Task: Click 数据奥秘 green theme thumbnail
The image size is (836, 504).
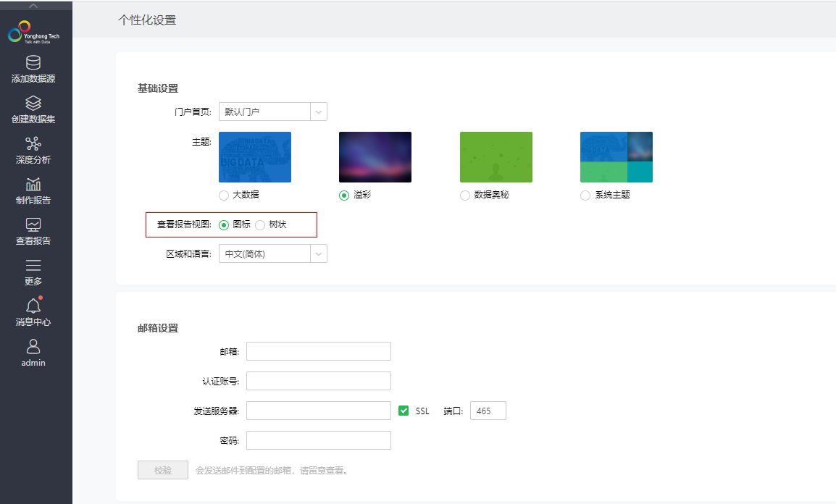Action: 496,157
